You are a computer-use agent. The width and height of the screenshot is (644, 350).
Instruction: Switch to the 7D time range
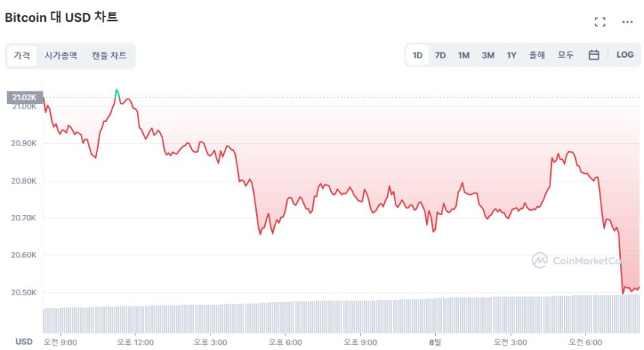point(440,55)
